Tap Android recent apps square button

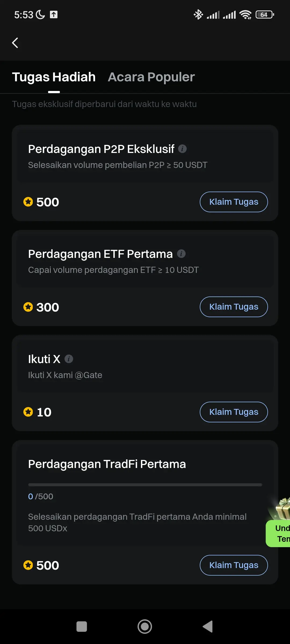pos(82,627)
